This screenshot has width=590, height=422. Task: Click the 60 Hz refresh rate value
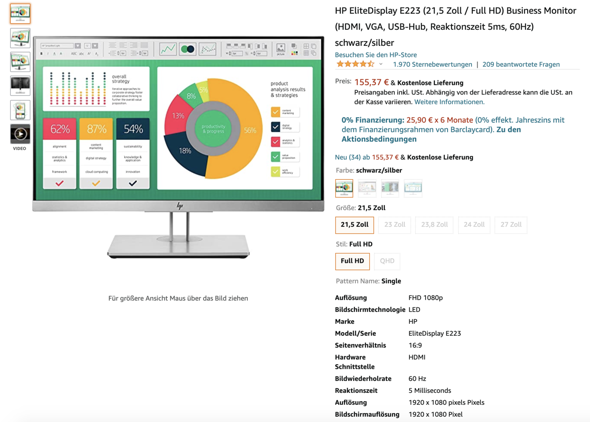pos(417,378)
